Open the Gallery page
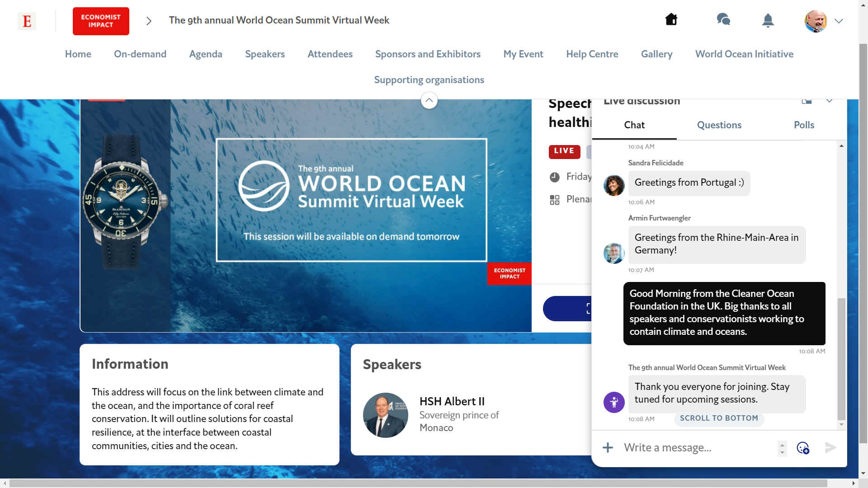The height and width of the screenshot is (488, 868). click(x=656, y=54)
